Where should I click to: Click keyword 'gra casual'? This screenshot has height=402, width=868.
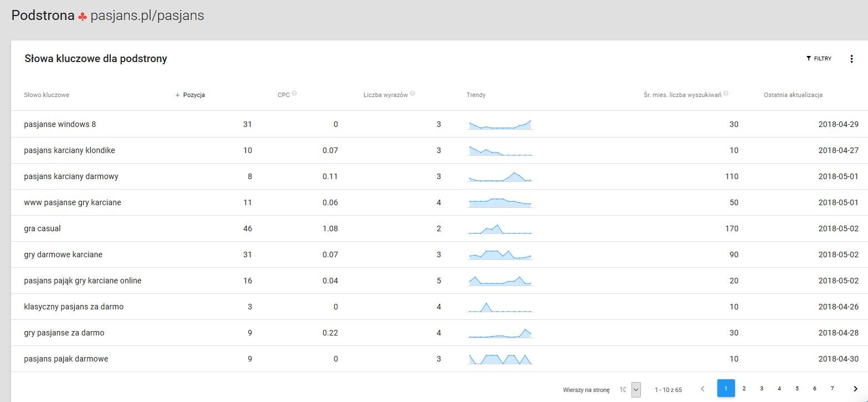pyautogui.click(x=43, y=228)
